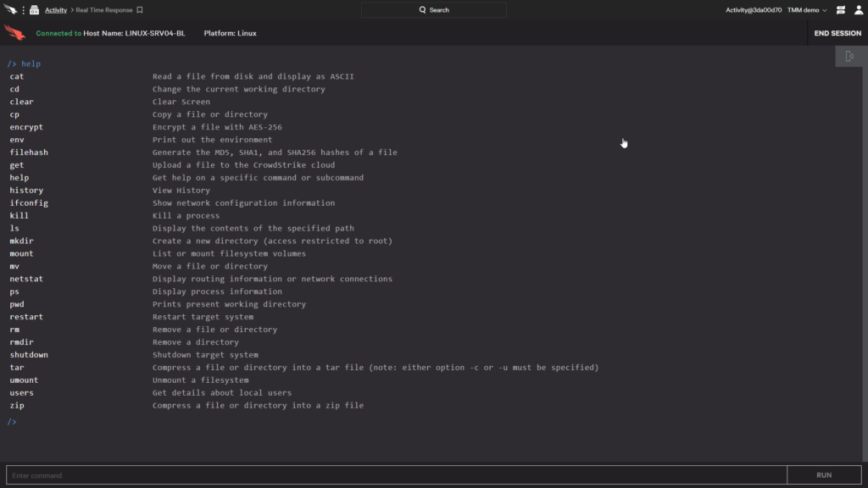This screenshot has height=488, width=868.
Task: Click the 'Get details about local users' description
Action: pos(222,393)
